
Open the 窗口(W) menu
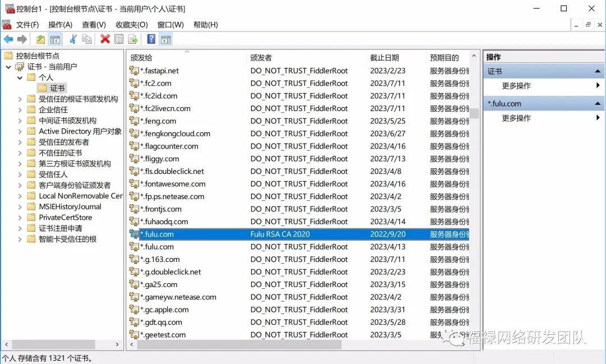[171, 25]
